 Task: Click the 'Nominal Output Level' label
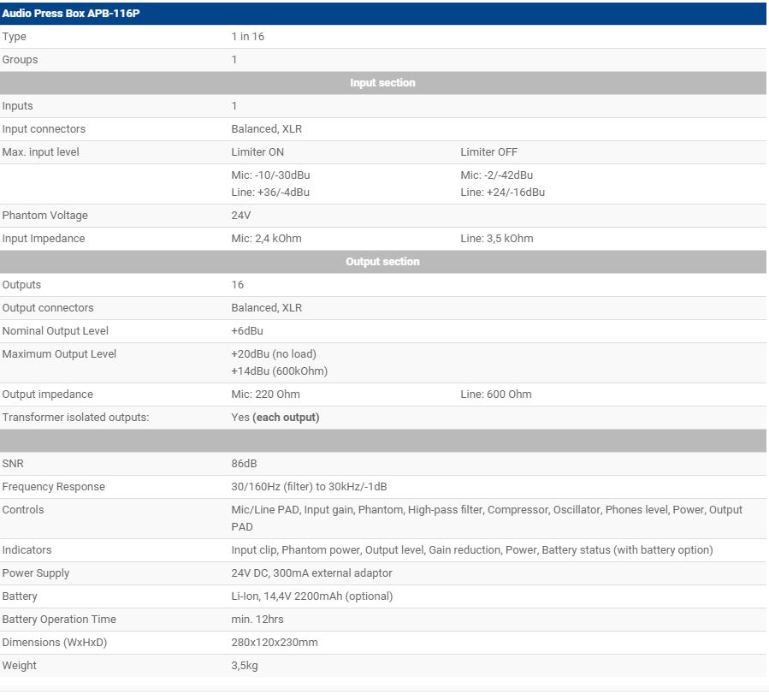pyautogui.click(x=56, y=331)
